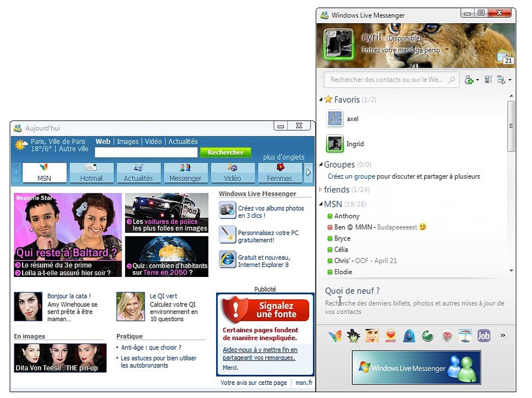Screen dimensions: 532x398
Task: Click the red lips tab icon
Action: point(446,336)
